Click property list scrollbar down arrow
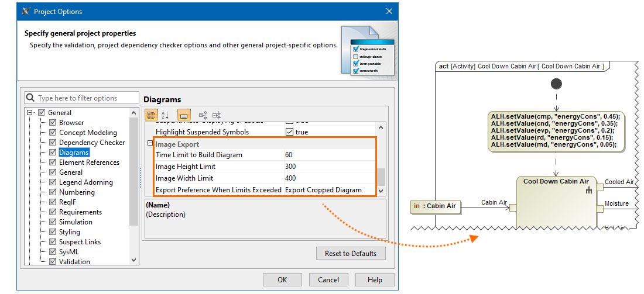The image size is (644, 294). [x=381, y=191]
